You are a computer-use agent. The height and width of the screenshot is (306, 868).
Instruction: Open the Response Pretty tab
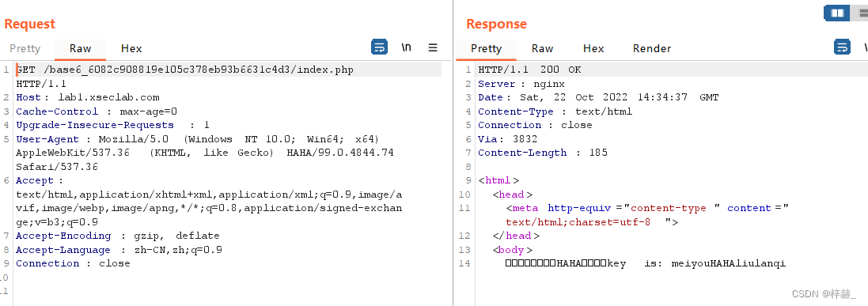click(486, 49)
